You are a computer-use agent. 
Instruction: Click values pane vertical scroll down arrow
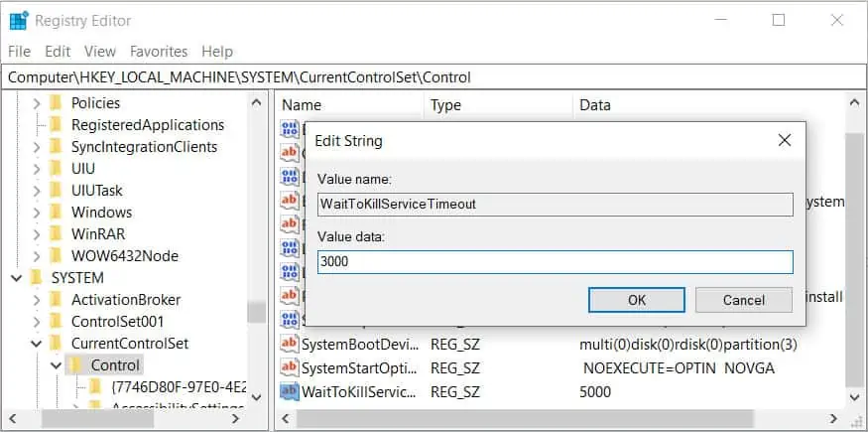tap(854, 397)
